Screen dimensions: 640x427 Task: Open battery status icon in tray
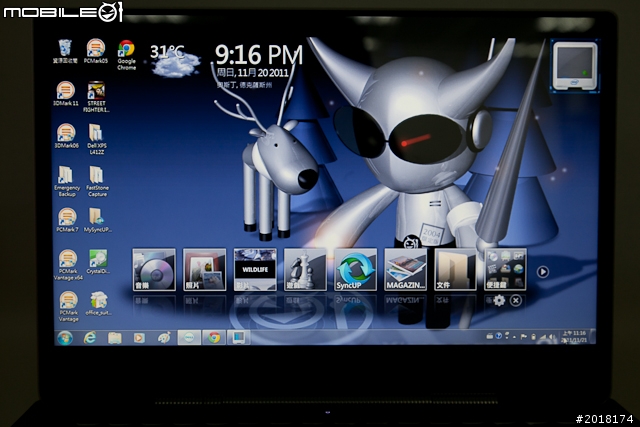[x=533, y=337]
